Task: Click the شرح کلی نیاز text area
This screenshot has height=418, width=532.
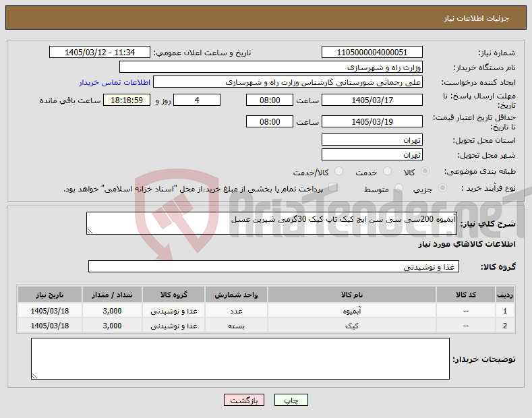Action: tap(272, 223)
